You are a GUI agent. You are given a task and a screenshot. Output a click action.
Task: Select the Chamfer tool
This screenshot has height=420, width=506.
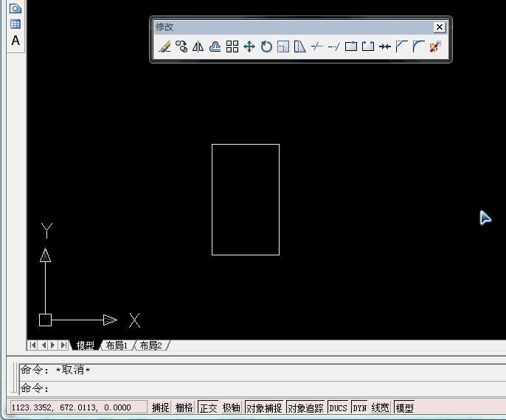pyautogui.click(x=402, y=47)
